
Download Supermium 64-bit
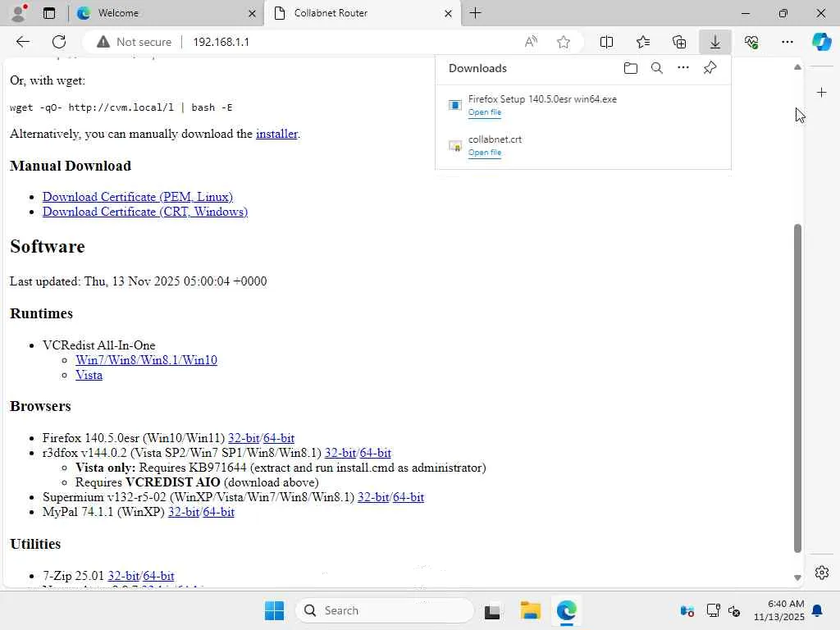(x=409, y=497)
